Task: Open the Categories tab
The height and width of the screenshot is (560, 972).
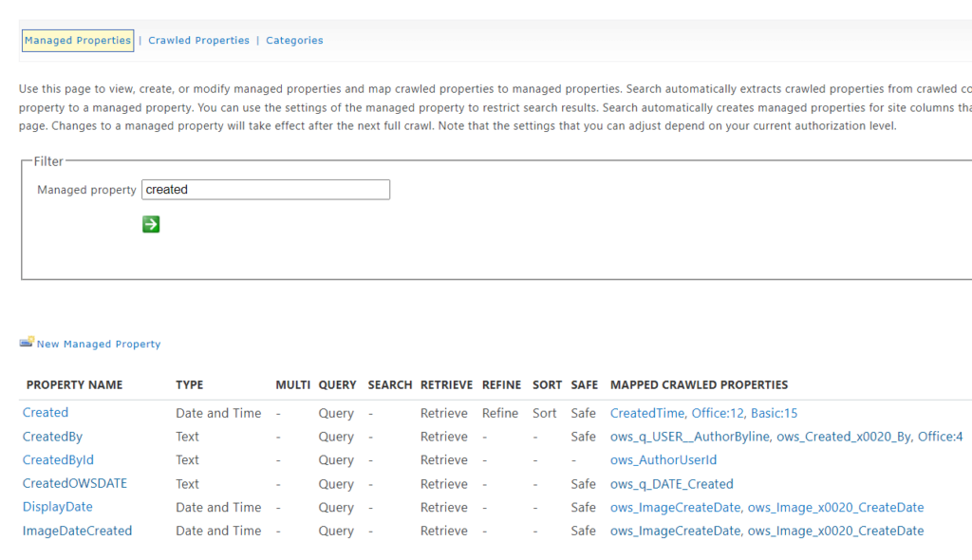Action: point(294,40)
